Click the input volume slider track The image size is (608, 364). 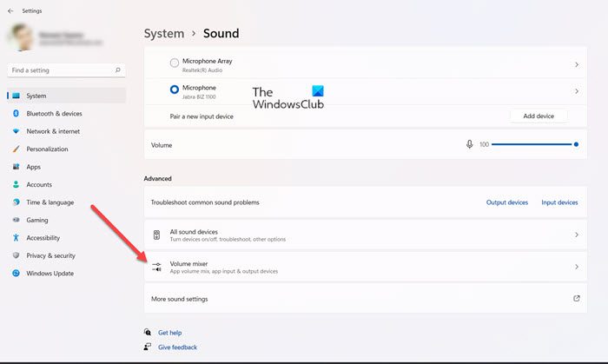(x=530, y=144)
